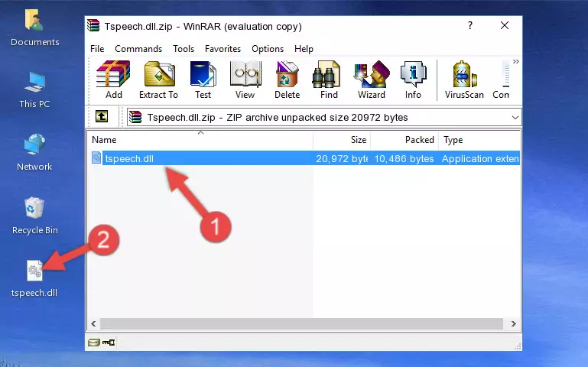Open the Tools menu
The image size is (588, 367).
[x=184, y=49]
